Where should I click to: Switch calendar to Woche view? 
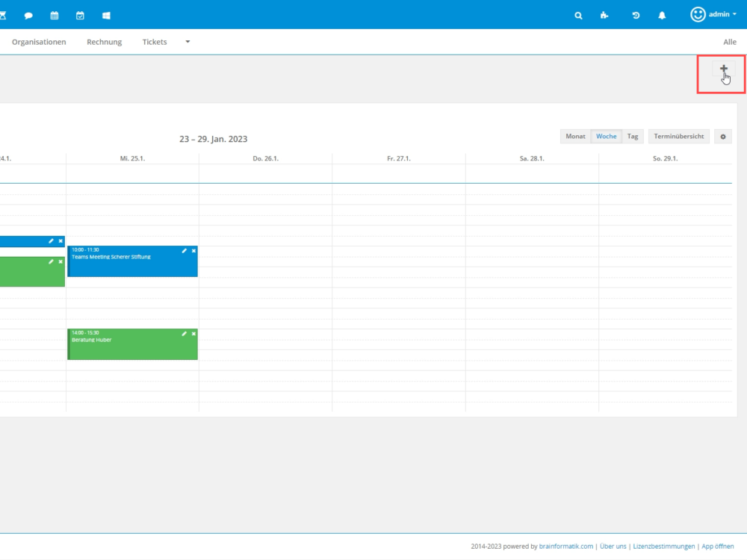(606, 137)
